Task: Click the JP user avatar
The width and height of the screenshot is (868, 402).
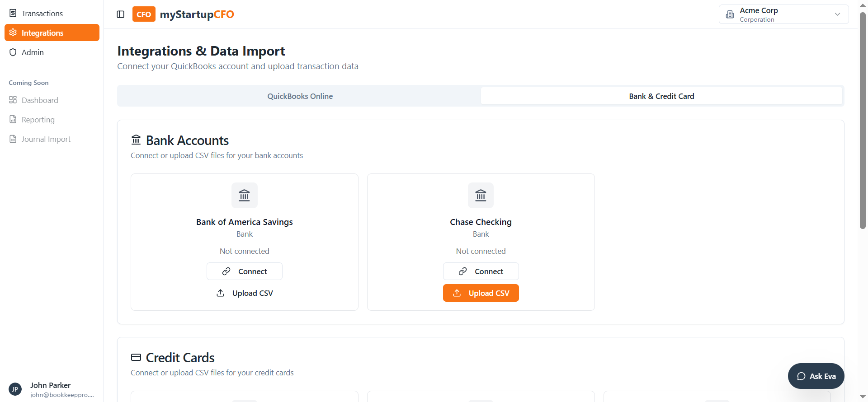Action: [x=15, y=389]
